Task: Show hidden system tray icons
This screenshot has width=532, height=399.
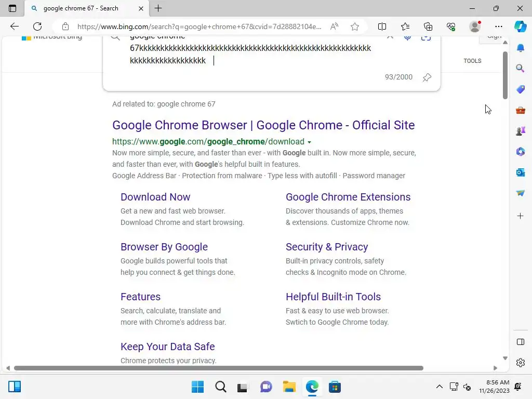Action: pyautogui.click(x=439, y=387)
